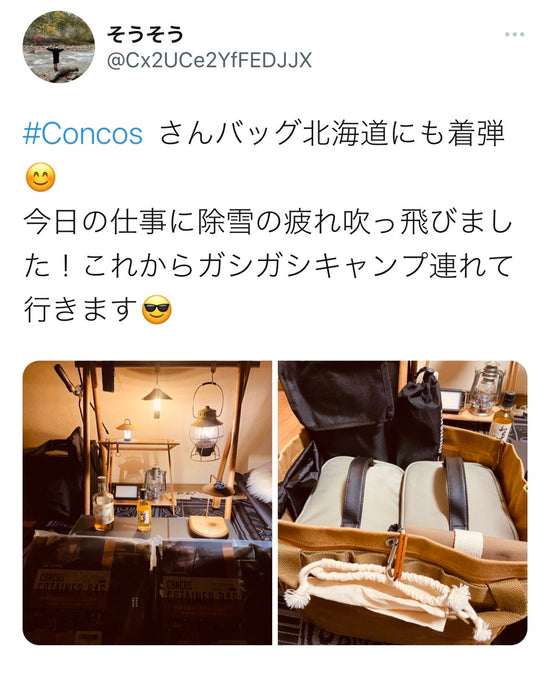Image resolution: width=550 pixels, height=680 pixels.
Task: Click the smiling face emoji in the tweet
Action: click(x=41, y=177)
